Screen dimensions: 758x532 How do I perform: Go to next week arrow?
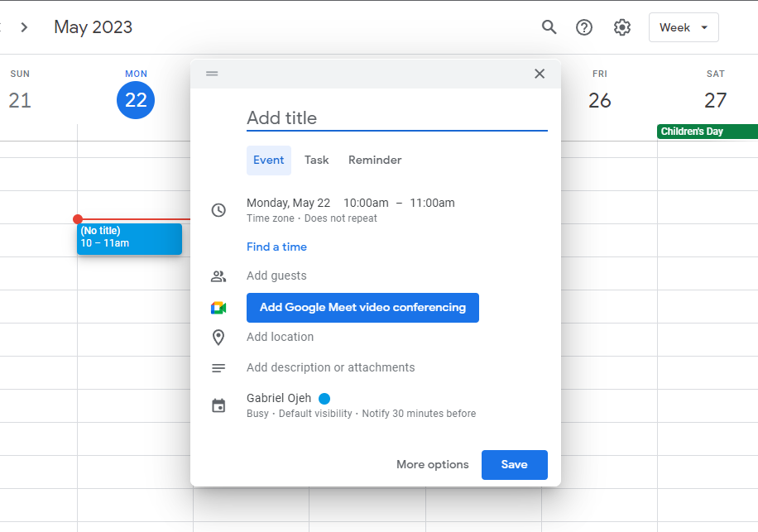[24, 27]
